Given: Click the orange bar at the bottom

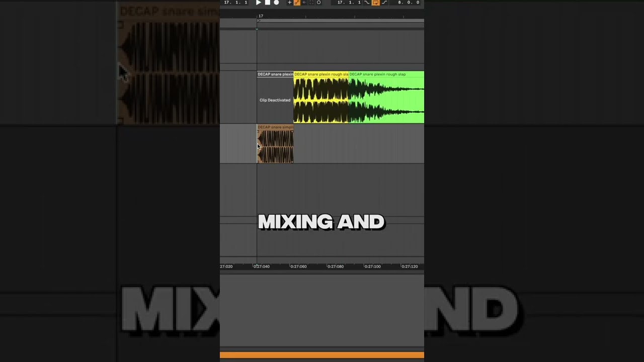Looking at the screenshot, I should pos(322,355).
